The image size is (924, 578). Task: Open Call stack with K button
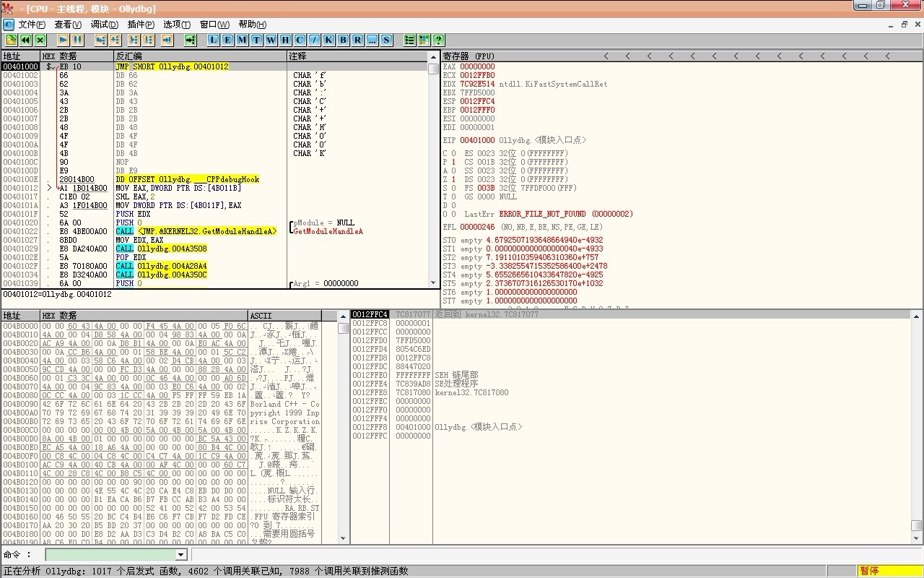click(x=329, y=40)
